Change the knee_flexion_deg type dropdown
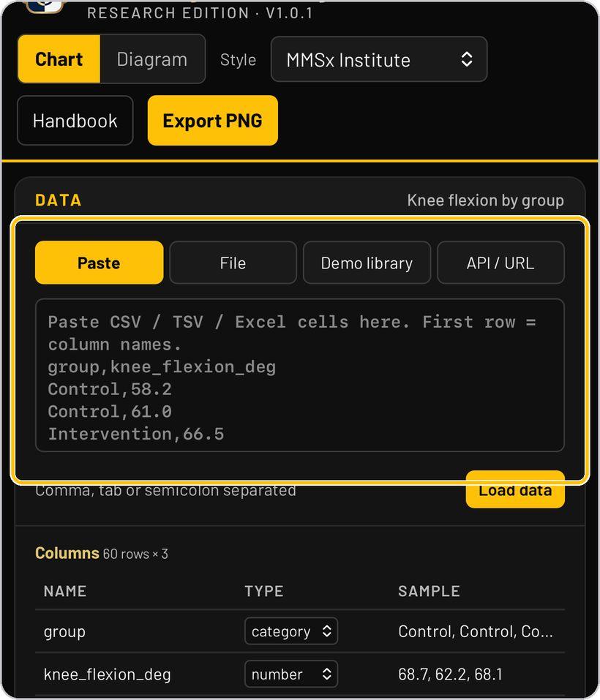 291,674
